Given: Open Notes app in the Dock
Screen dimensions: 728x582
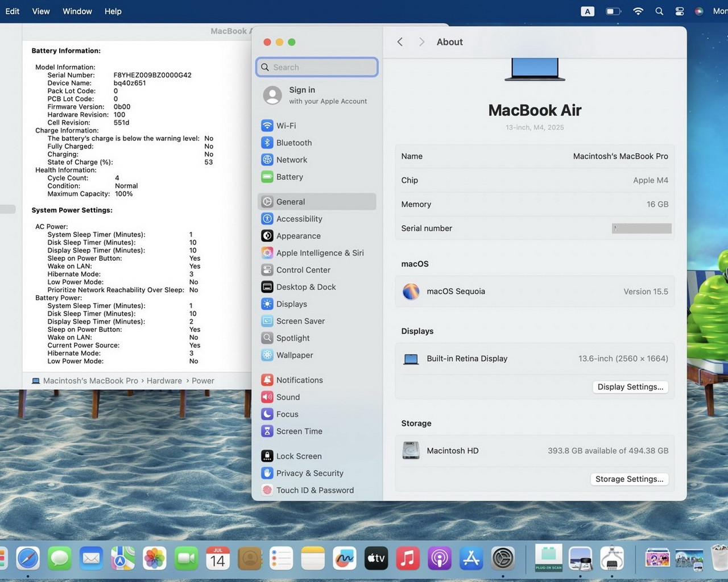Looking at the screenshot, I should pyautogui.click(x=313, y=559).
